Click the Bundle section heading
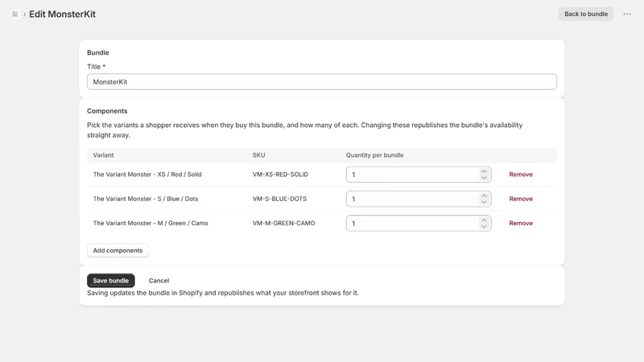 tap(97, 52)
